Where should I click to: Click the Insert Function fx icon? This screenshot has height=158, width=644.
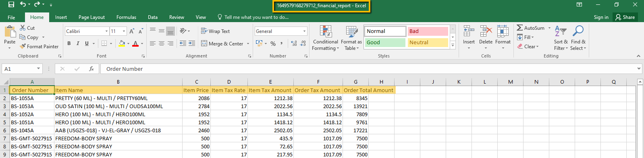click(x=91, y=69)
